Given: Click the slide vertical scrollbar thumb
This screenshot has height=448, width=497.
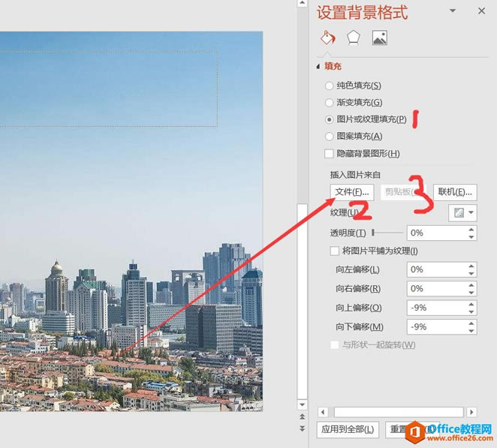Looking at the screenshot, I should click(x=303, y=301).
